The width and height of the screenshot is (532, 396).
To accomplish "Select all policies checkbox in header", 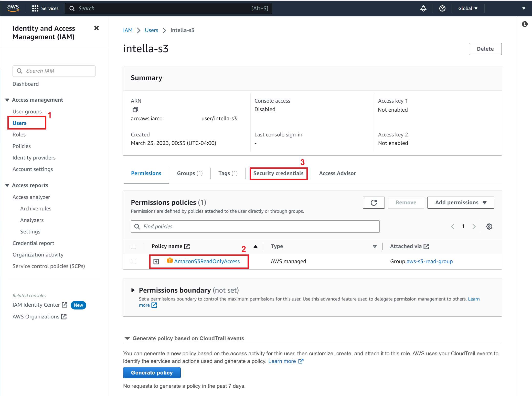I will click(133, 246).
